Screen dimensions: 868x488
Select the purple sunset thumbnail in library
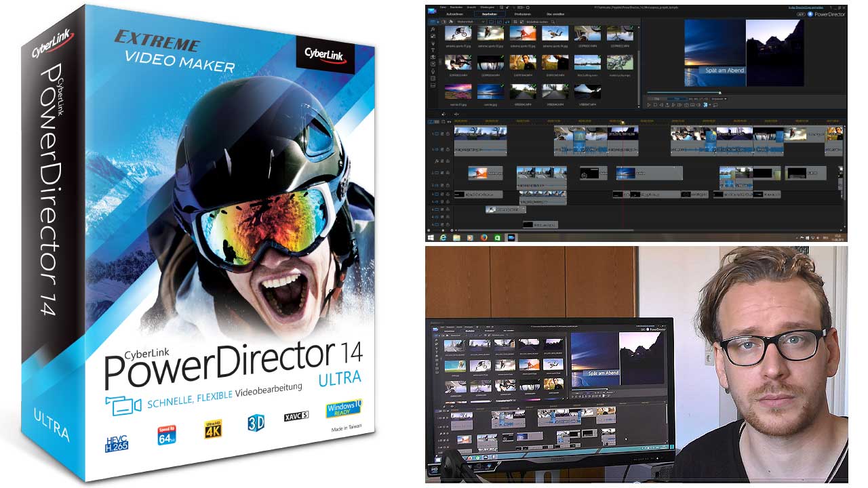click(x=458, y=91)
